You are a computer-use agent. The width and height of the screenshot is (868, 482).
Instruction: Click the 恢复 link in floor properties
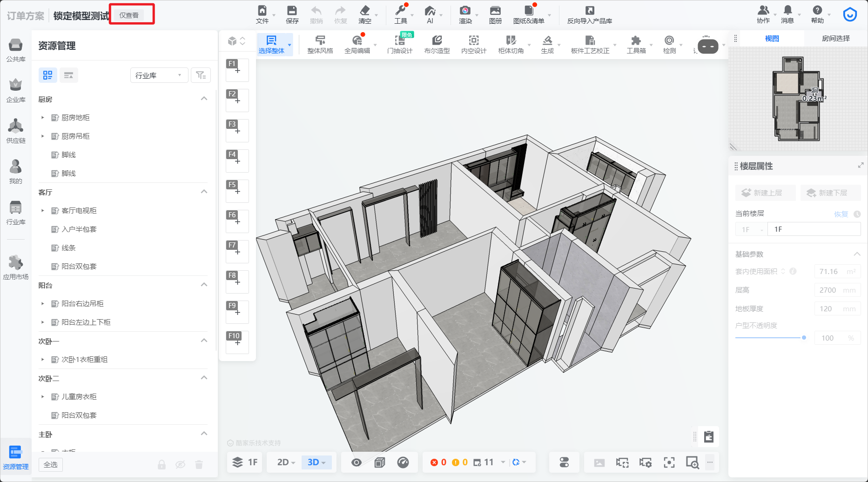(841, 214)
